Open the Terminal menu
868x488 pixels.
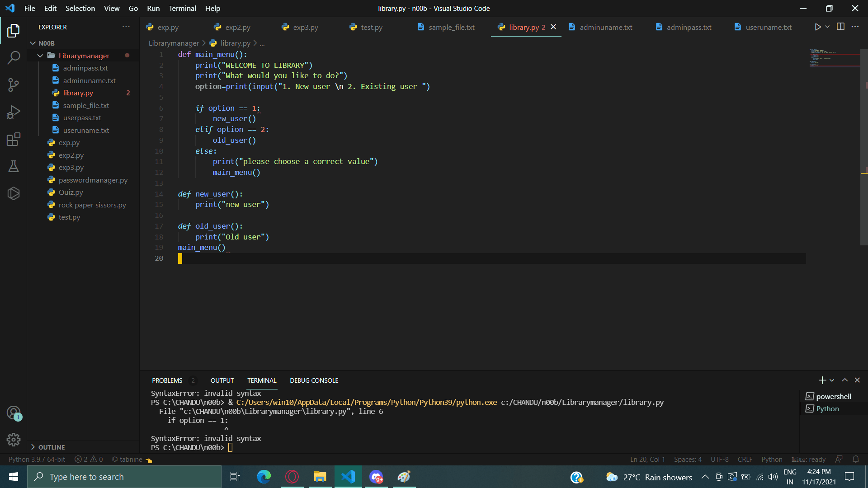click(182, 8)
